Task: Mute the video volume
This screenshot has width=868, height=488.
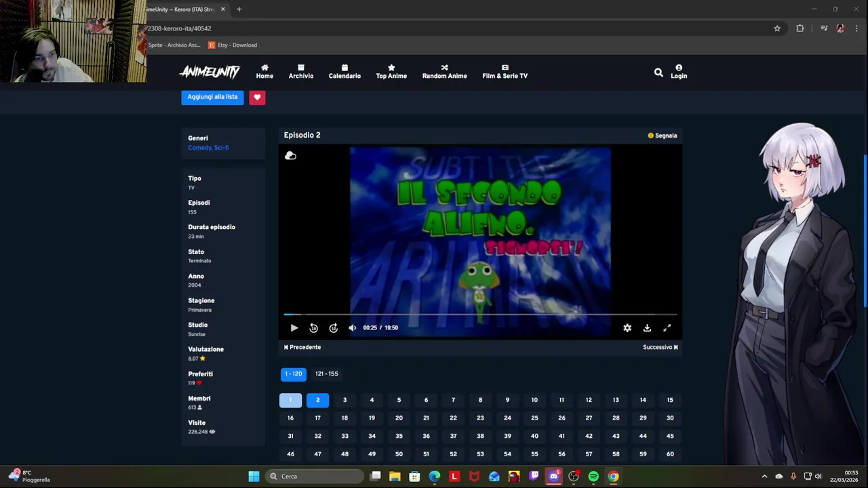Action: (353, 328)
